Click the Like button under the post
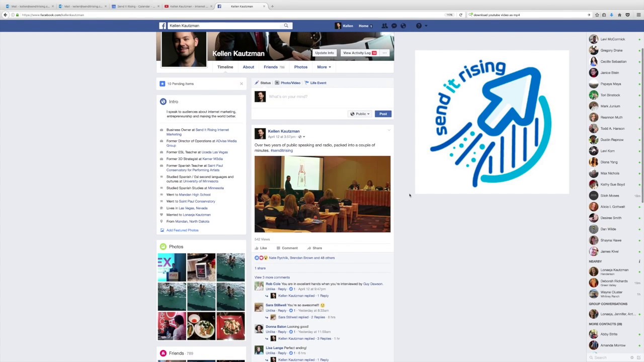644x362 pixels. pyautogui.click(x=261, y=248)
